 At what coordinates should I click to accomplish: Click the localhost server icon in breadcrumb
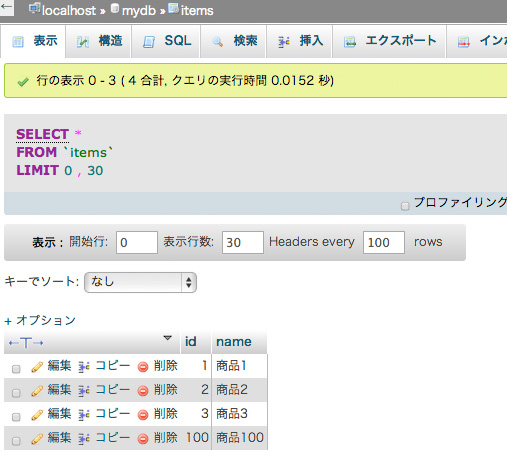(34, 9)
